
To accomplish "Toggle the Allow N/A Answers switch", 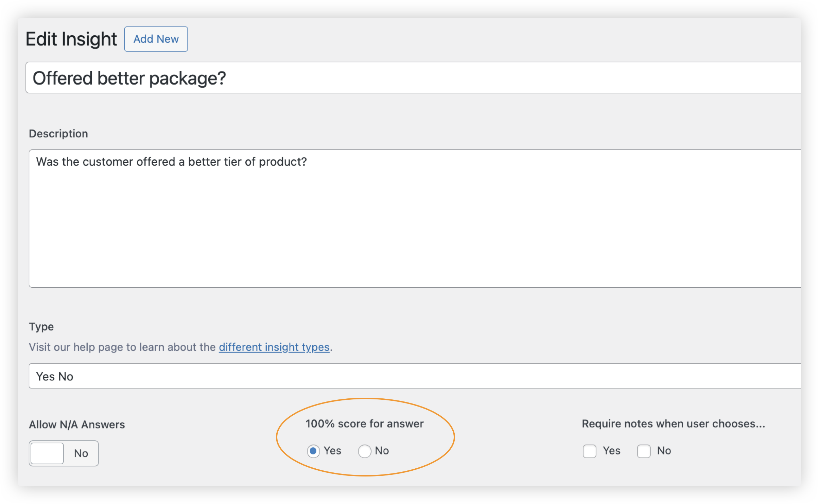I will (48, 453).
